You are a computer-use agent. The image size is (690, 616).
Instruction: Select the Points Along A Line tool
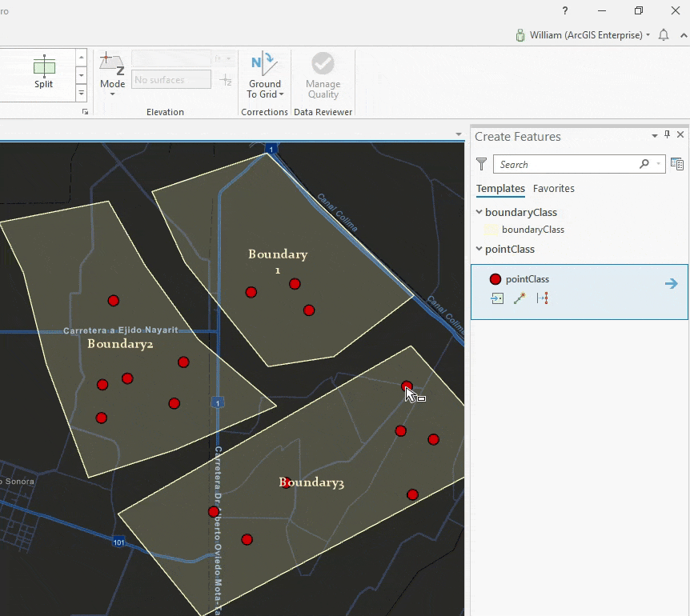[542, 298]
